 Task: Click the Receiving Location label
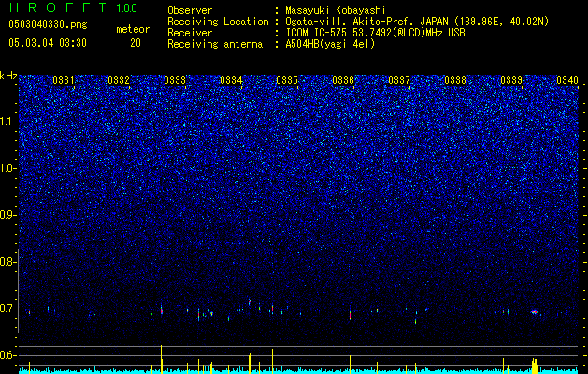click(218, 22)
